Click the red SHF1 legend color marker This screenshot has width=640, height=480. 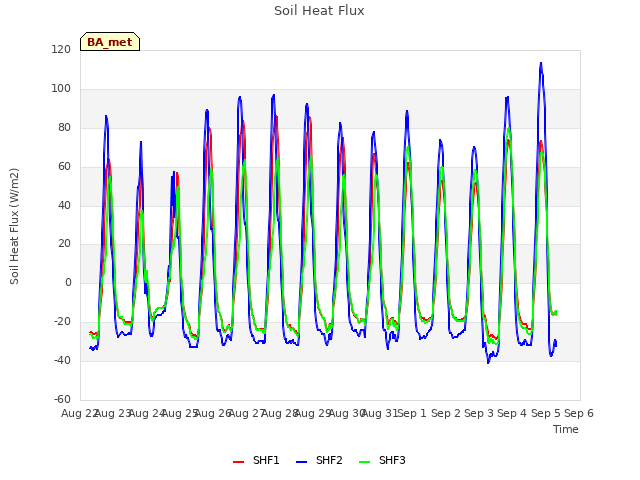[238, 462]
